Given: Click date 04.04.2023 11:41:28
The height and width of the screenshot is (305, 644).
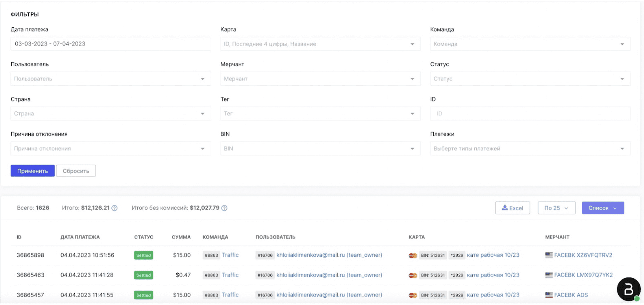Looking at the screenshot, I should pos(87,275).
